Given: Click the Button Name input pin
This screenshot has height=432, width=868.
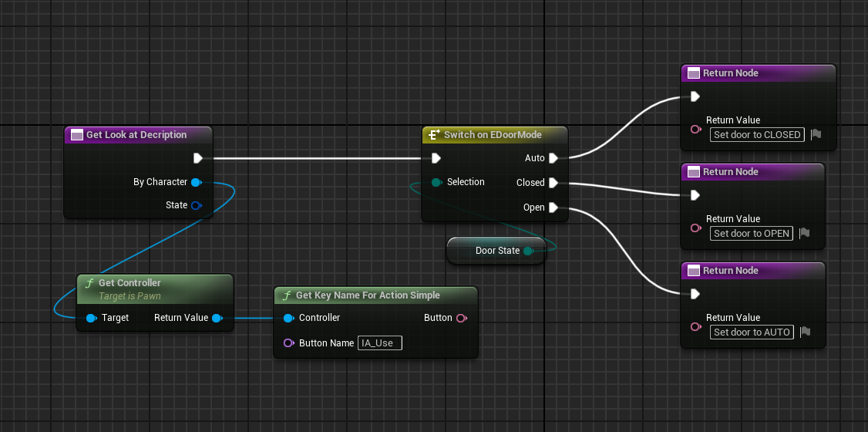Looking at the screenshot, I should [288, 343].
